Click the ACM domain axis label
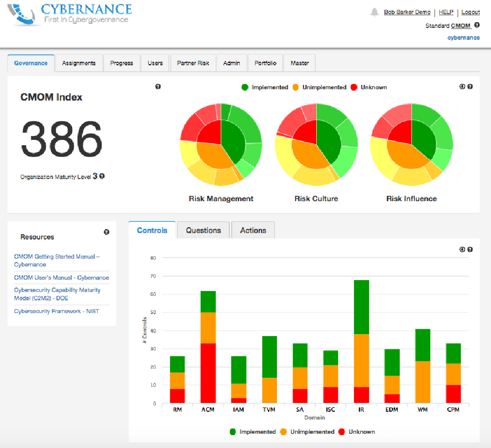The width and height of the screenshot is (491, 448). (208, 410)
